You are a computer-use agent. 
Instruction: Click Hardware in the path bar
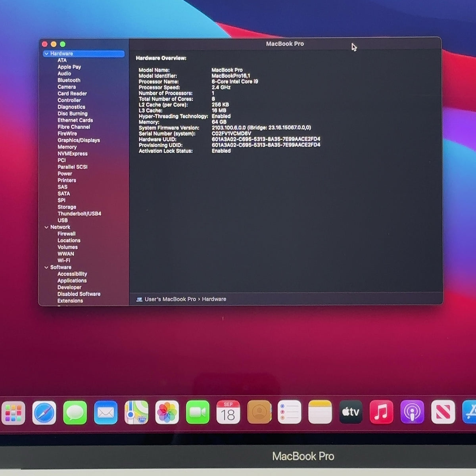tap(214, 299)
